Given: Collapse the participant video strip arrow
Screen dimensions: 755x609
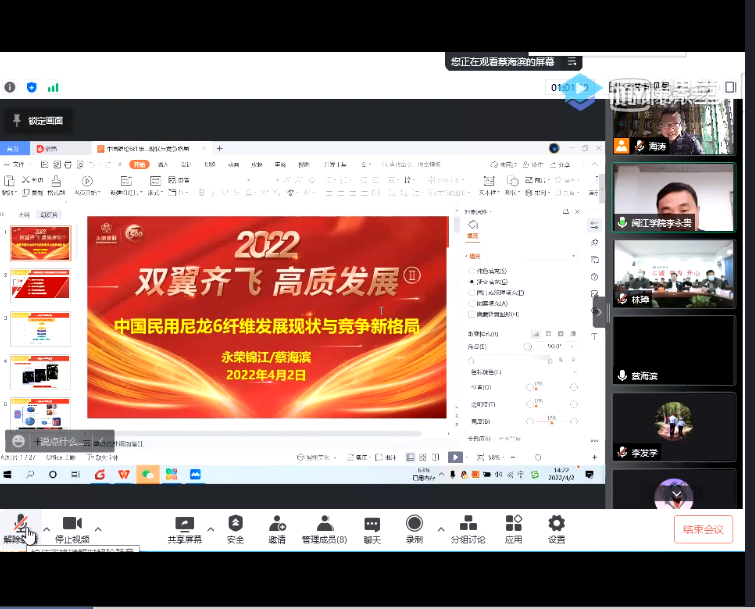Looking at the screenshot, I should pyautogui.click(x=599, y=312).
